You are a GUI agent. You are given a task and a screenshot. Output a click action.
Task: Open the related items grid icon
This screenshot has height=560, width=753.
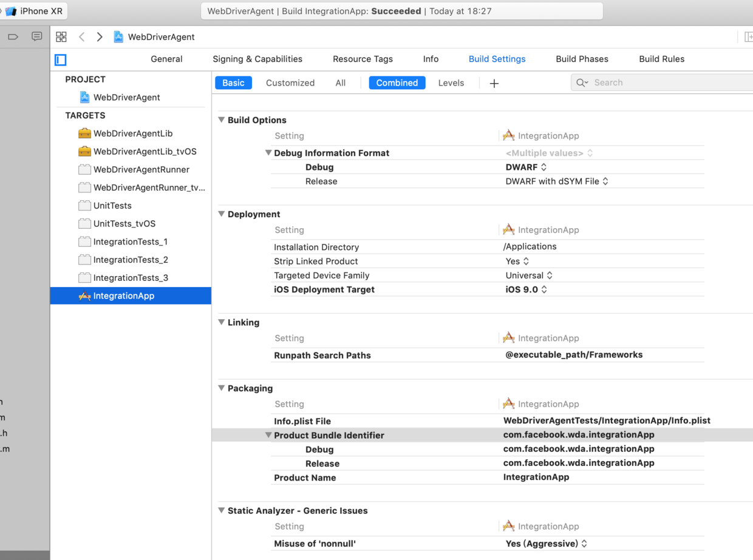coord(61,37)
